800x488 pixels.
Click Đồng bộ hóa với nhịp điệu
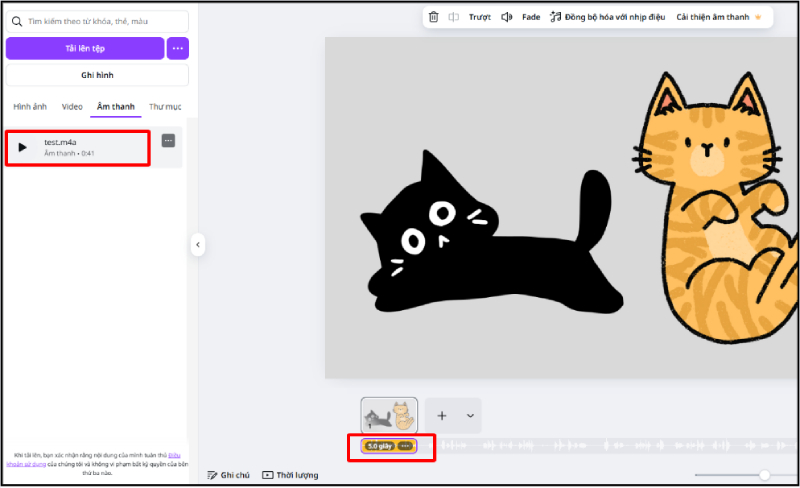pos(607,17)
